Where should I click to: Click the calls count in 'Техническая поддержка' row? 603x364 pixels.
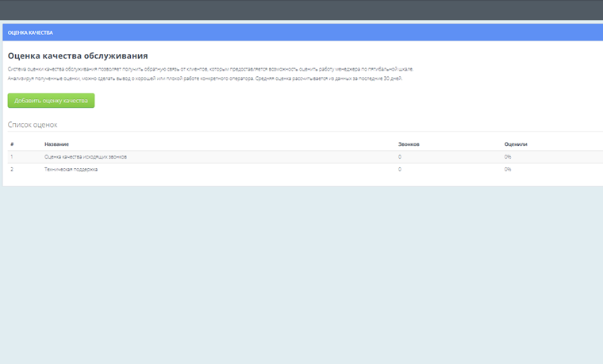400,170
